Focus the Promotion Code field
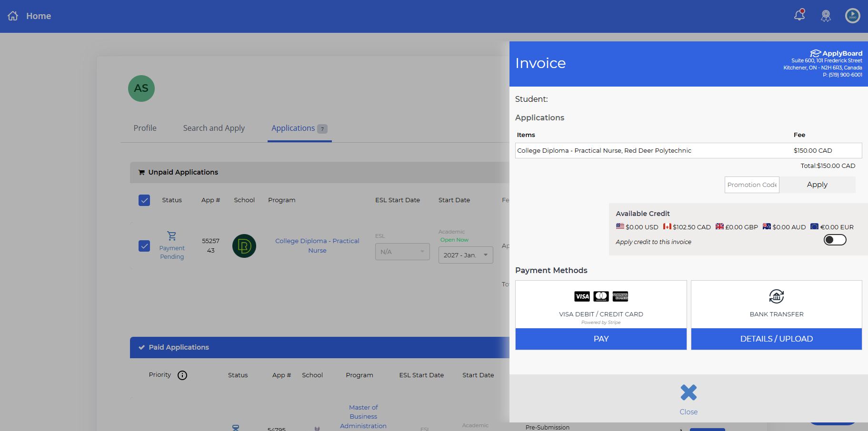868x431 pixels. (x=752, y=185)
